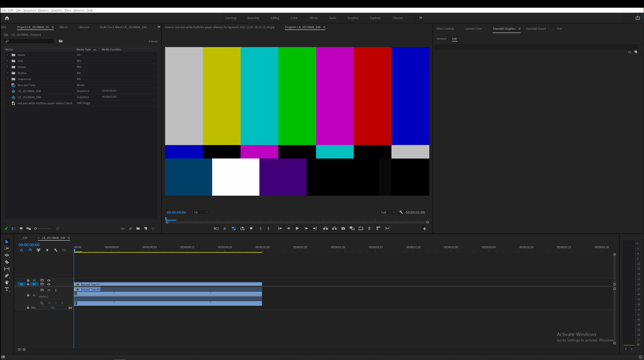Adjust the project thumbnail zoom slider
644x360 pixels.
coord(36,228)
